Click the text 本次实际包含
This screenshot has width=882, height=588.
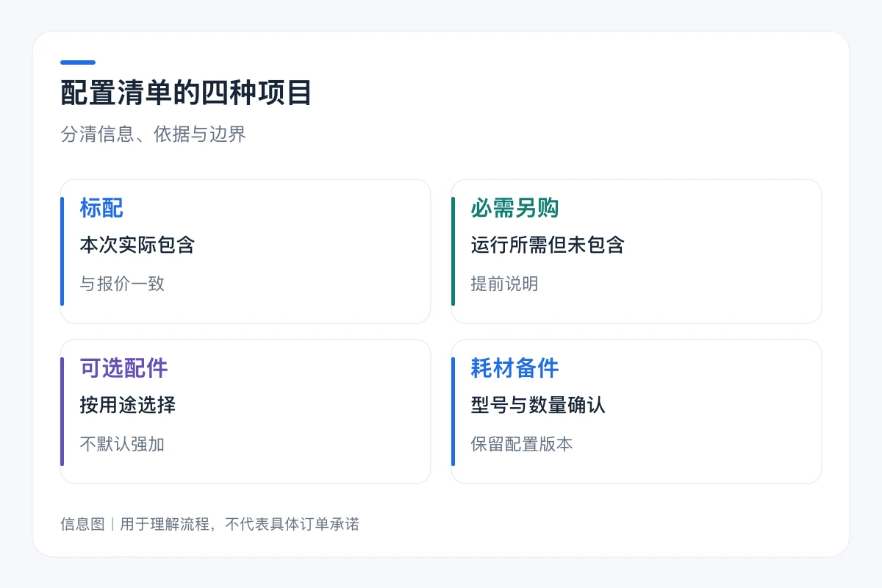137,245
